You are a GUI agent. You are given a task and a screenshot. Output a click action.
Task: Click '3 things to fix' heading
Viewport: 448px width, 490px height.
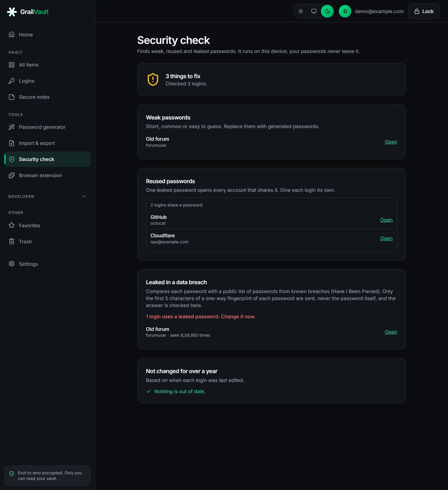pos(183,76)
